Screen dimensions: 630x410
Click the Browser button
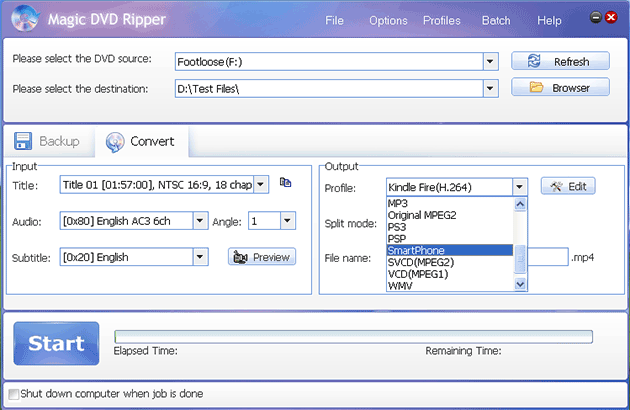click(x=560, y=87)
